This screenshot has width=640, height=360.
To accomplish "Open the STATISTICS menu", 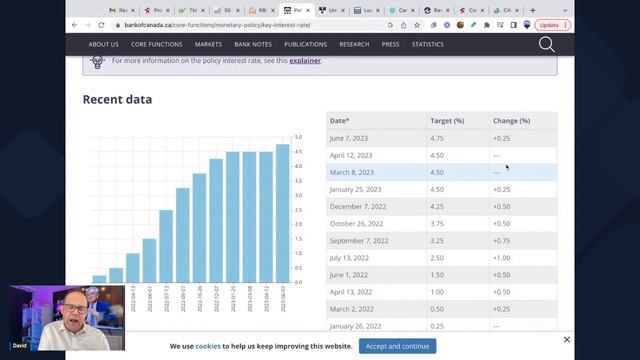I will point(427,44).
